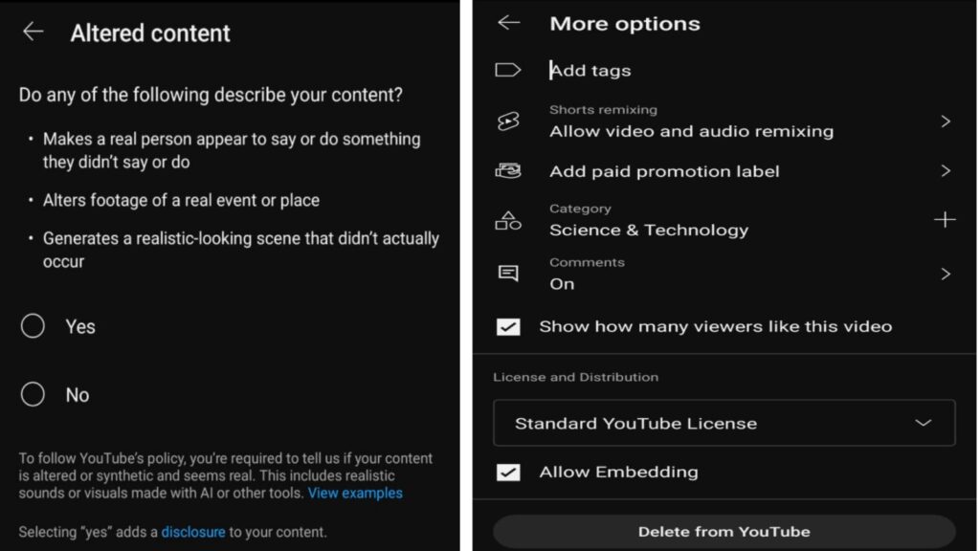Click the Comments speech bubble icon
This screenshot has height=551, width=980.
coord(507,274)
